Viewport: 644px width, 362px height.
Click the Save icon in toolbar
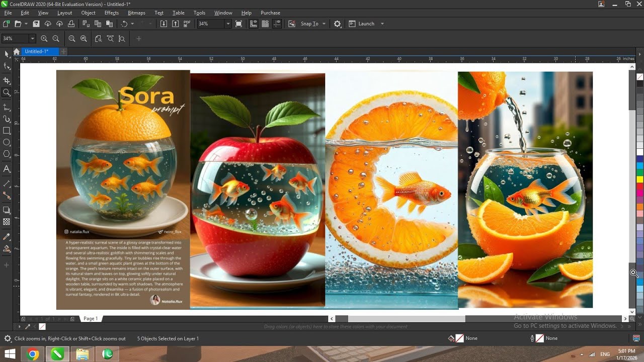(36, 24)
